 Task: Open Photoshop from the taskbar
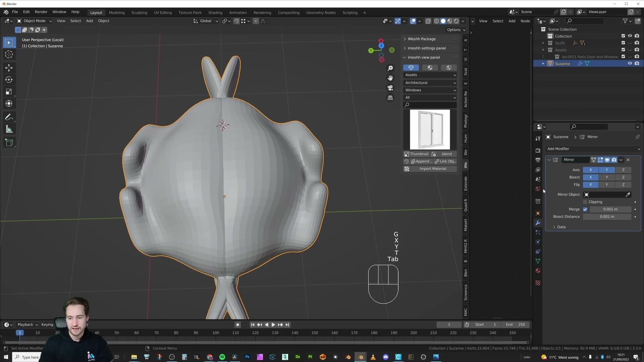tap(247, 357)
